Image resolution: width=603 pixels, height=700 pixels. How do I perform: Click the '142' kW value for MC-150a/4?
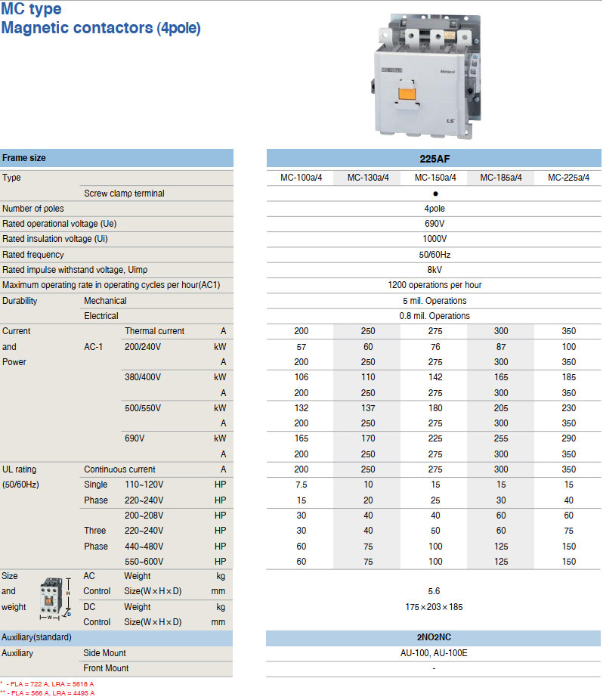435,377
